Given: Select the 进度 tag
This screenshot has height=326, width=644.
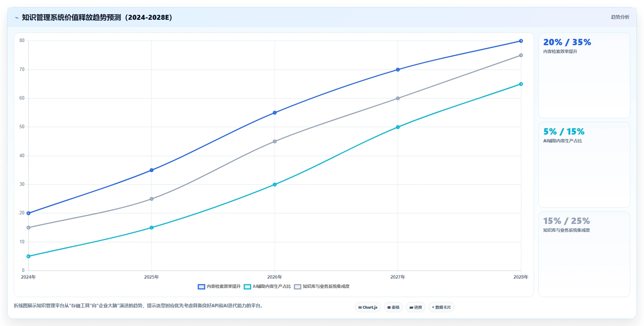Looking at the screenshot, I should 416,307.
